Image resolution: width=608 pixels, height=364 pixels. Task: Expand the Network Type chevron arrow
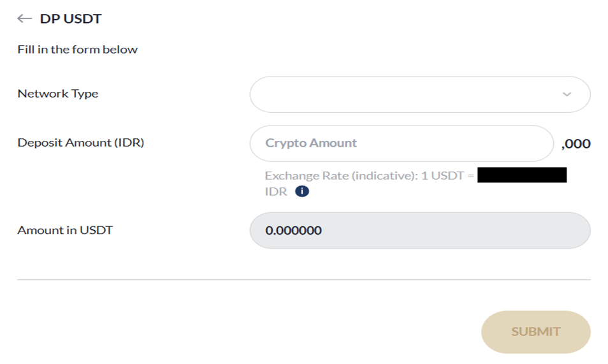567,94
